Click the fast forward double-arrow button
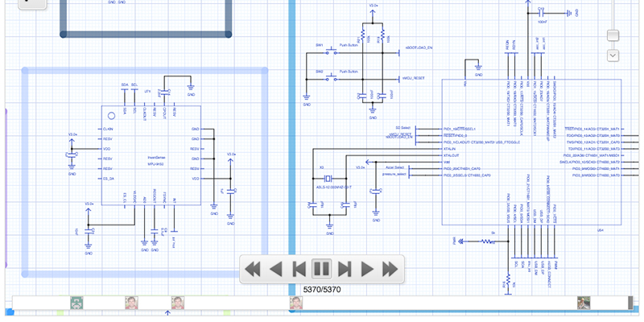The image size is (644, 322). [390, 269]
